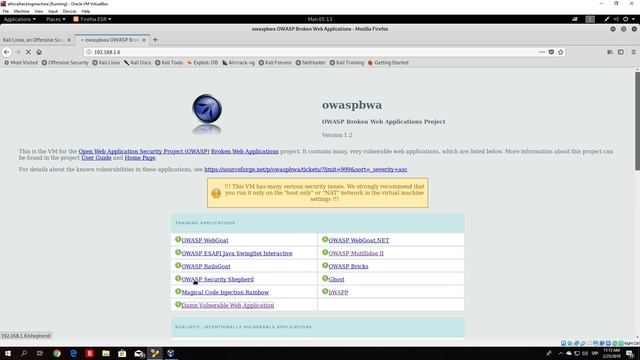The width and height of the screenshot is (640, 360).
Task: Open the Firefox home page icon
Action: click(39, 52)
